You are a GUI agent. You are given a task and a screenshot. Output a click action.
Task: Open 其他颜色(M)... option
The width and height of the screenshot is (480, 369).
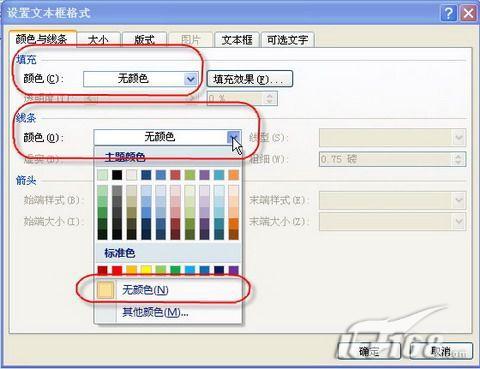(168, 312)
